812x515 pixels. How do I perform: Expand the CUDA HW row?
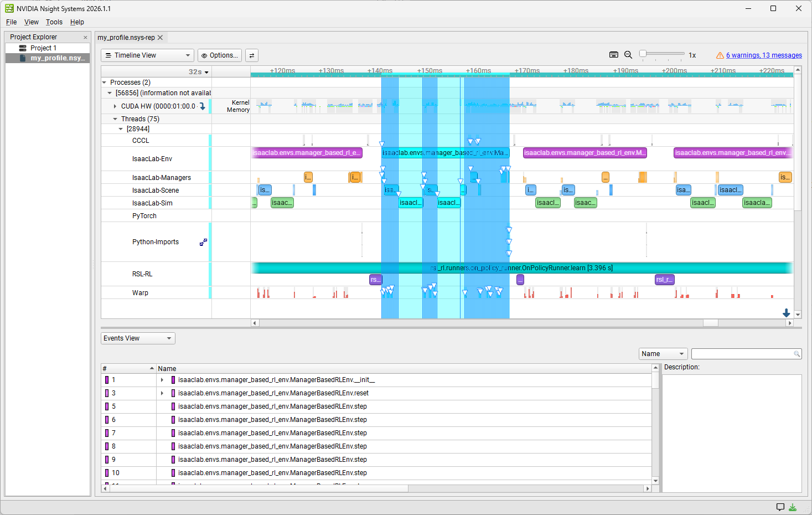(115, 106)
